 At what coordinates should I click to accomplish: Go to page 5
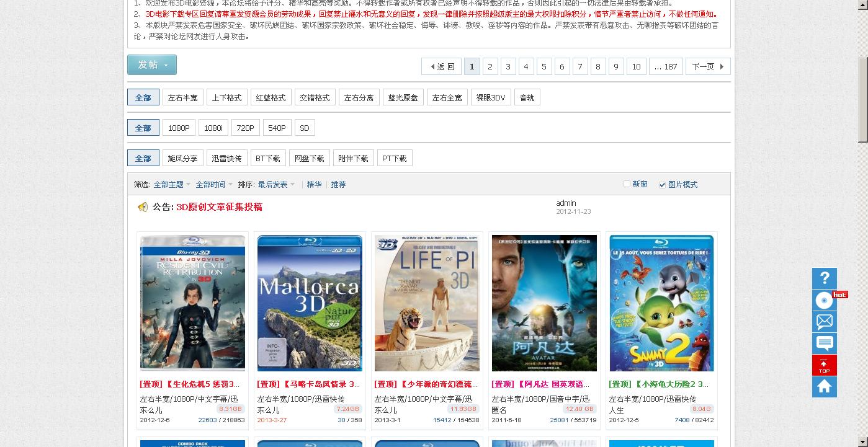point(544,66)
